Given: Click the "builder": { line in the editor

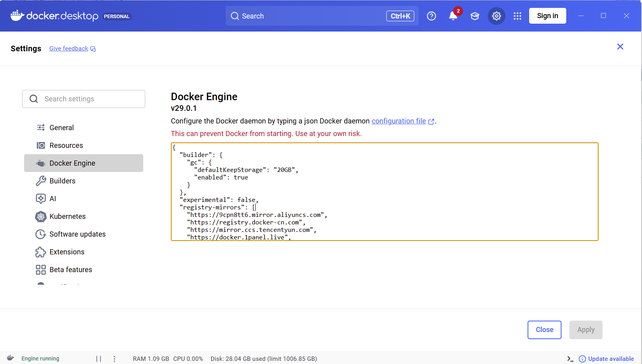Looking at the screenshot, I should pyautogui.click(x=201, y=155).
